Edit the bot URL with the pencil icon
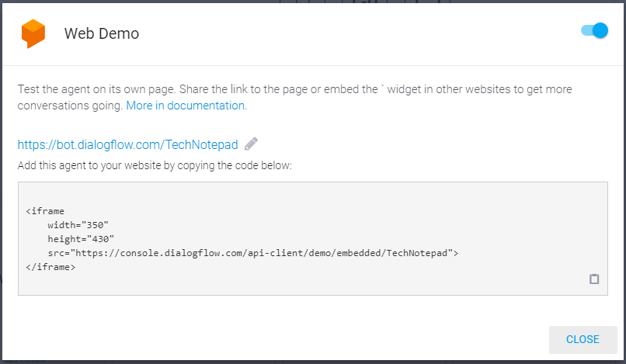626x364 pixels. pyautogui.click(x=251, y=144)
